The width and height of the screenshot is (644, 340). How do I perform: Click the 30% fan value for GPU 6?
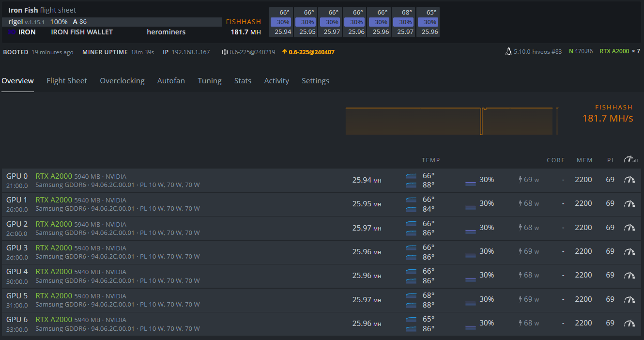[487, 323]
